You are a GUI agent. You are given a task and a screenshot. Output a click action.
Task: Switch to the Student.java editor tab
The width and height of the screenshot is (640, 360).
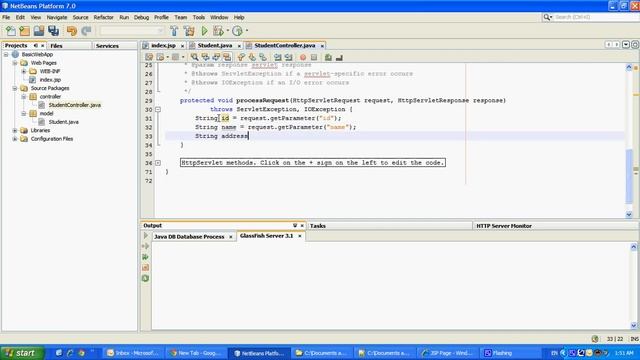tap(215, 46)
